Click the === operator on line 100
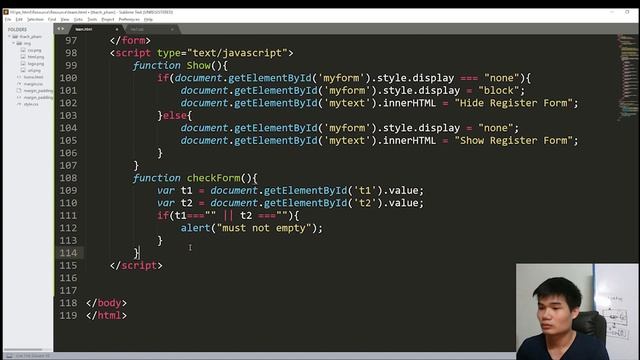 469,78
